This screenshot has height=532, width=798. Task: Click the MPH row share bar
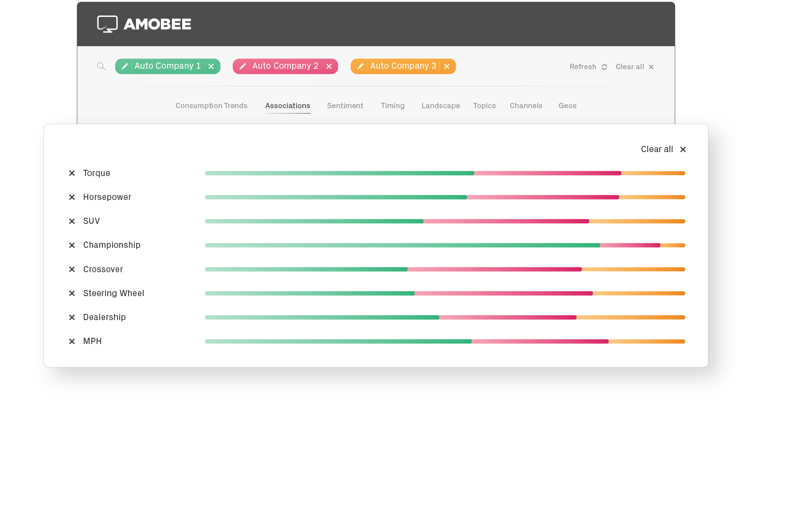445,341
